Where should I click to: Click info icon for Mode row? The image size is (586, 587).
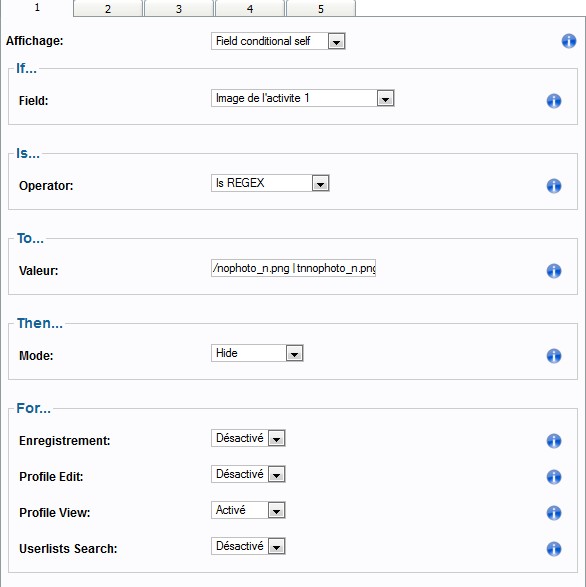click(x=554, y=356)
